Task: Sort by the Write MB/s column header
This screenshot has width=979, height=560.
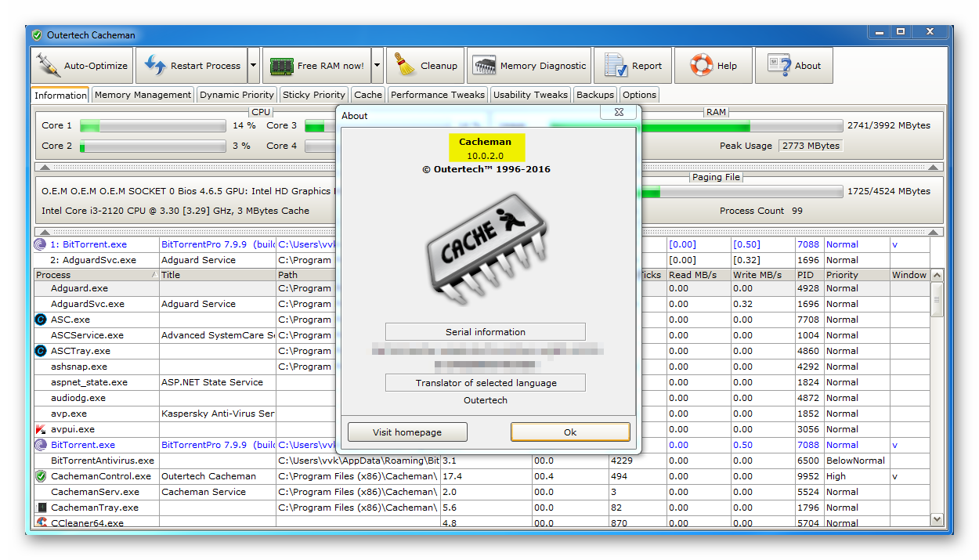Action: click(x=763, y=275)
